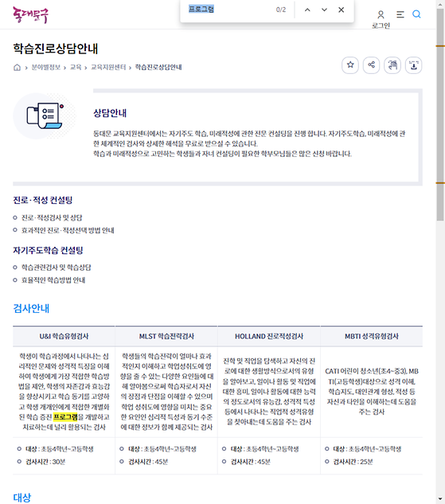Click 학습진로상담안내 breadcrumb item
This screenshot has height=504, width=445.
(x=158, y=67)
